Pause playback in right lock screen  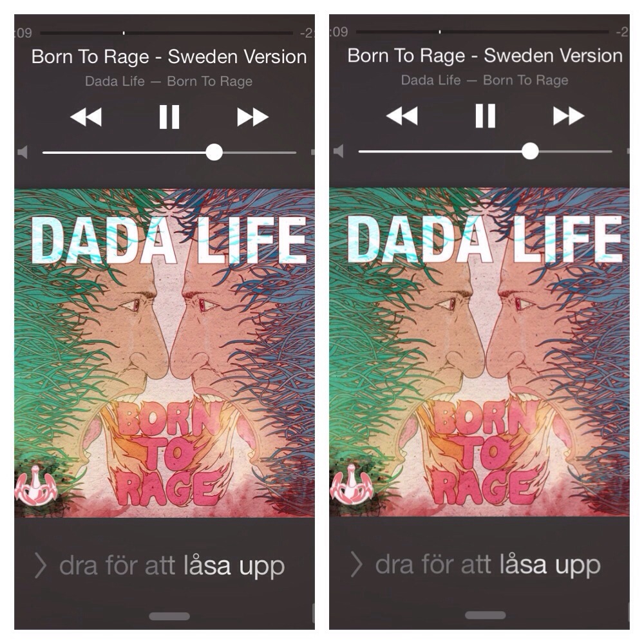[485, 116]
